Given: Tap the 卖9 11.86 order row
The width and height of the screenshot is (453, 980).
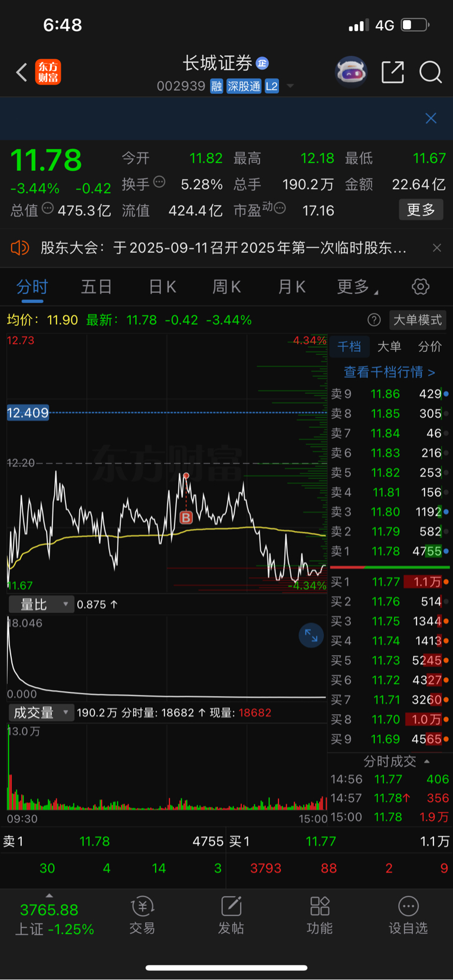Looking at the screenshot, I should [389, 394].
